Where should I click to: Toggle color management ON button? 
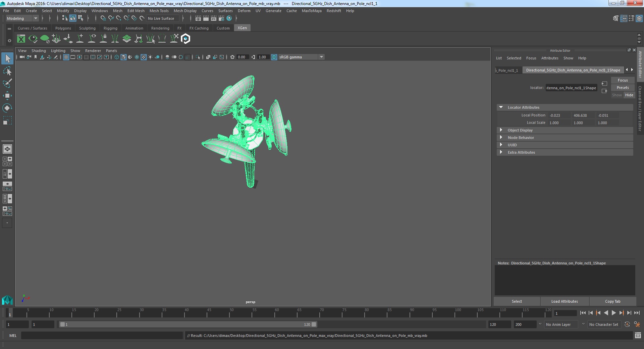click(274, 57)
